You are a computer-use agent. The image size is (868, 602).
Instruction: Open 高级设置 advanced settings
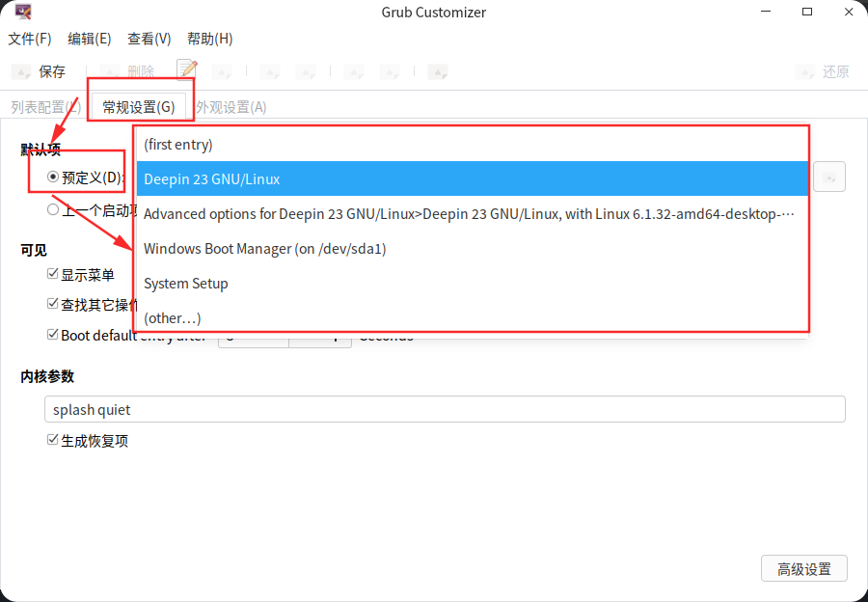click(x=803, y=569)
